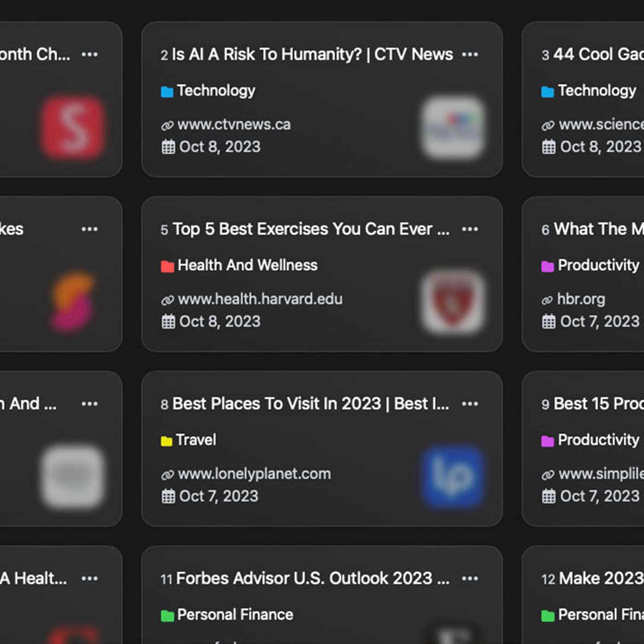Select Technology label on CTV News card
Screen dimensions: 644x644
(x=216, y=91)
